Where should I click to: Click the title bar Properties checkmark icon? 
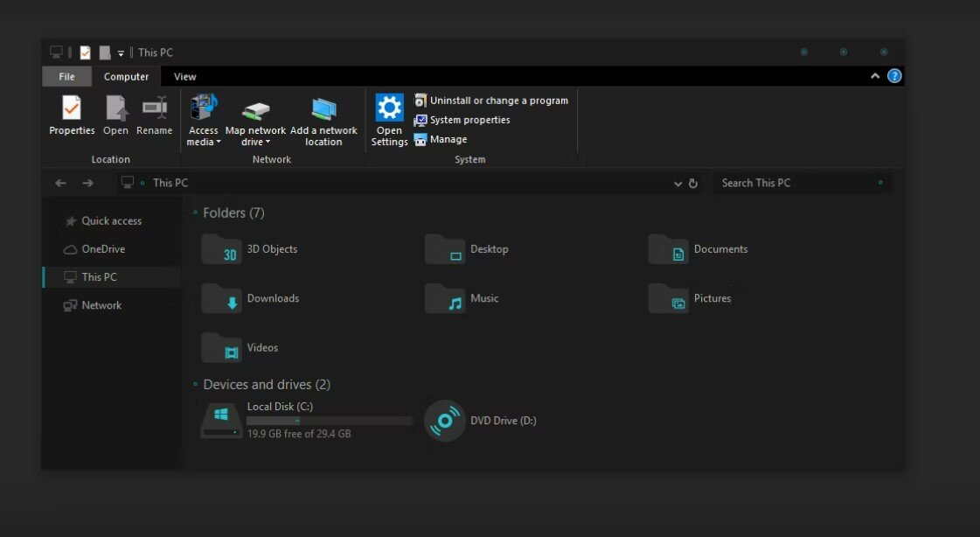(x=85, y=52)
